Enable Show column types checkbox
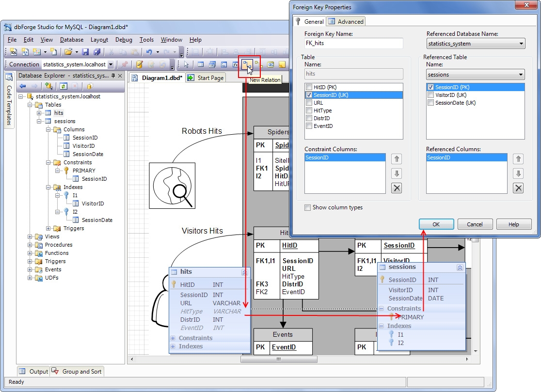The width and height of the screenshot is (541, 392). coord(307,207)
